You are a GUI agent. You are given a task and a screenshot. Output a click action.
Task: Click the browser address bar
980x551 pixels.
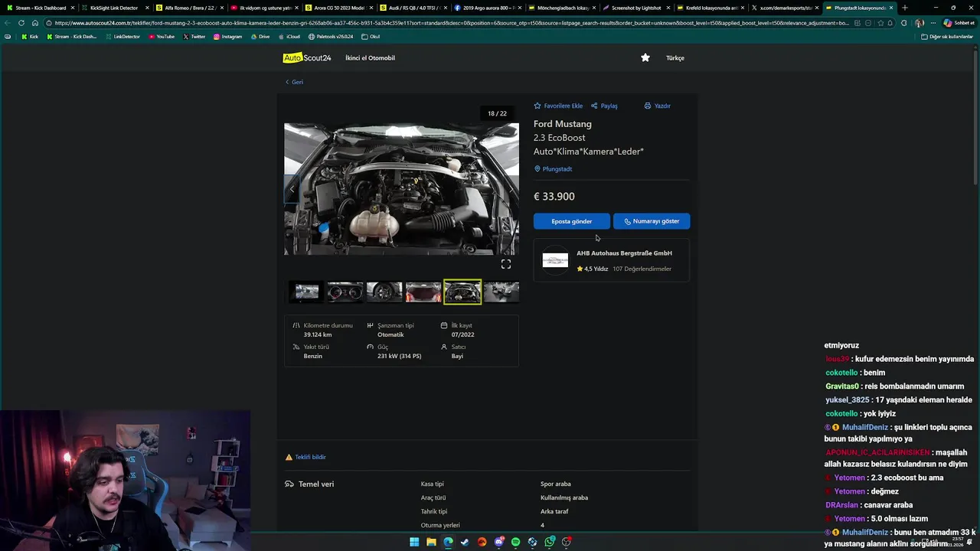click(x=452, y=23)
